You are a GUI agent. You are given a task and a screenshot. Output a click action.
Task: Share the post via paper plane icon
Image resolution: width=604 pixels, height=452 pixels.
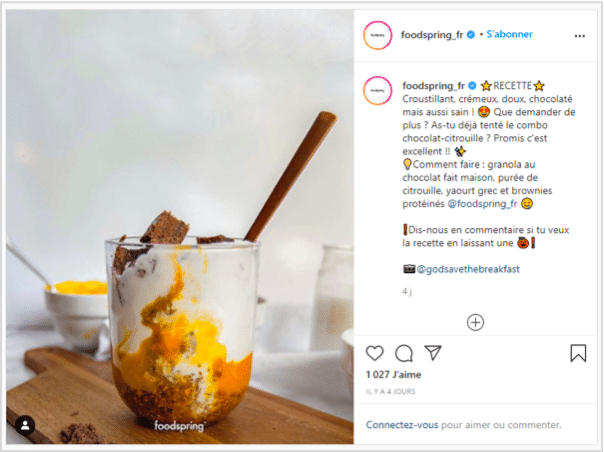(433, 353)
